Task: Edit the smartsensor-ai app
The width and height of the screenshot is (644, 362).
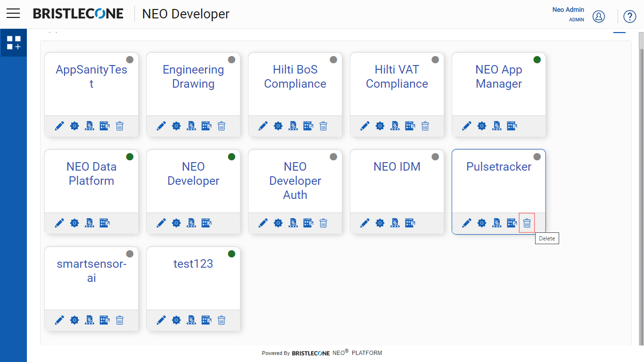Action: [59, 320]
